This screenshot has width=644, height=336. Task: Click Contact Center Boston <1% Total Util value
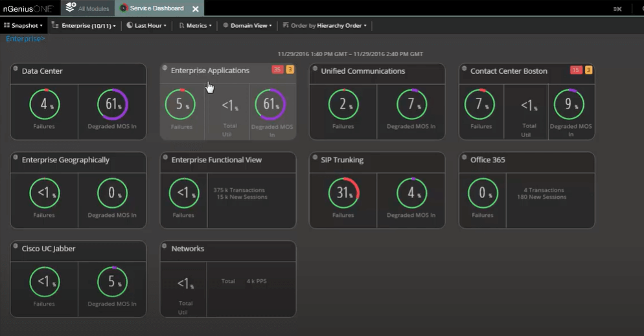click(x=529, y=106)
